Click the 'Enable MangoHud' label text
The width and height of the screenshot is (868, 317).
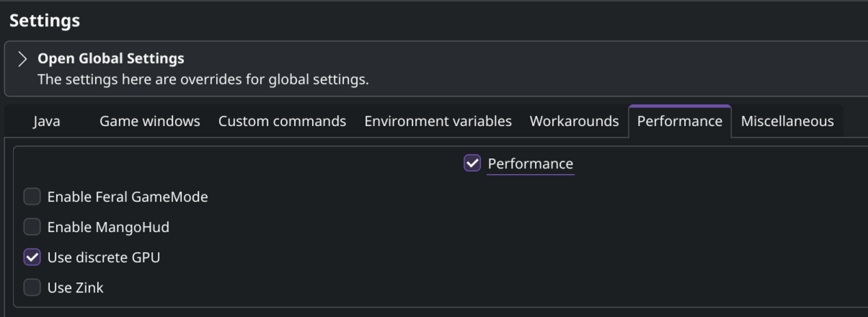click(x=108, y=227)
